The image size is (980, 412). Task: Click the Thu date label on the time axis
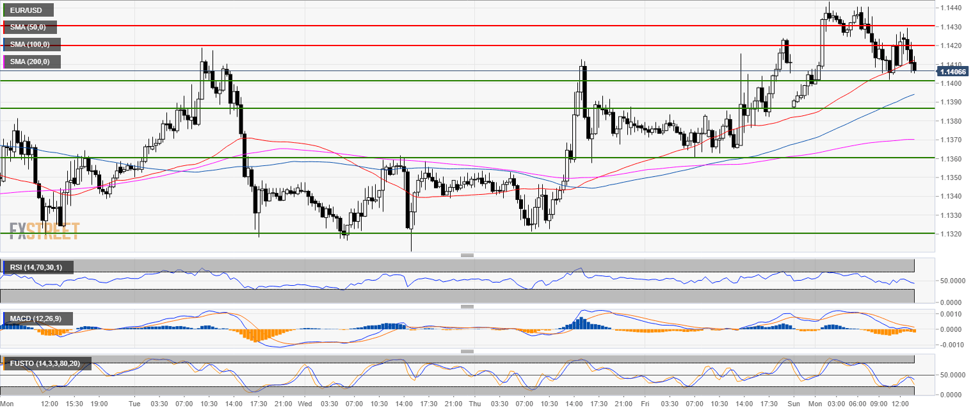pyautogui.click(x=474, y=404)
